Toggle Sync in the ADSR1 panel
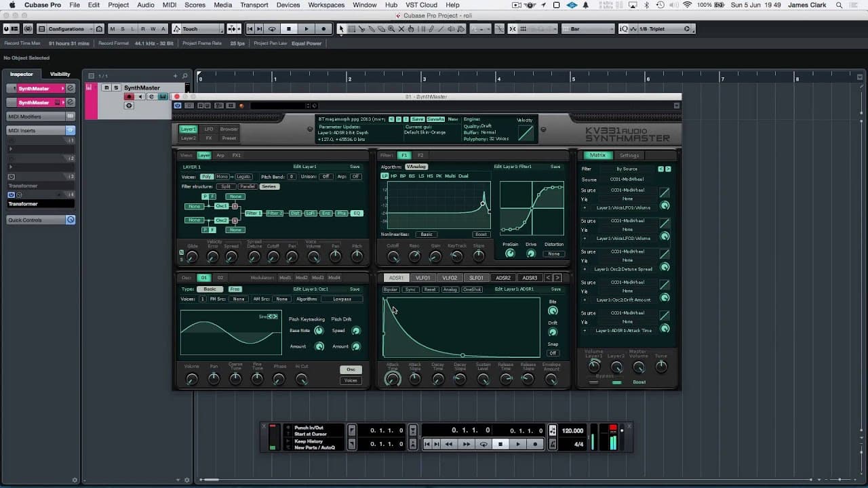The width and height of the screenshot is (868, 488). [x=411, y=289]
